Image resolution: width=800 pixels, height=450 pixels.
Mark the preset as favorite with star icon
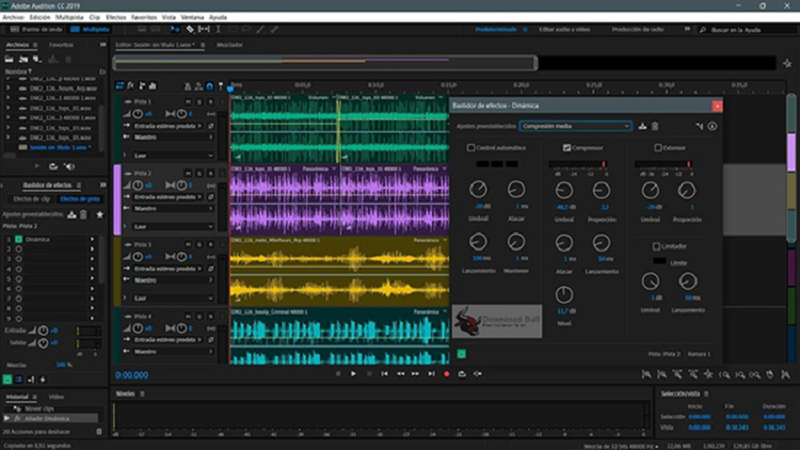click(100, 214)
